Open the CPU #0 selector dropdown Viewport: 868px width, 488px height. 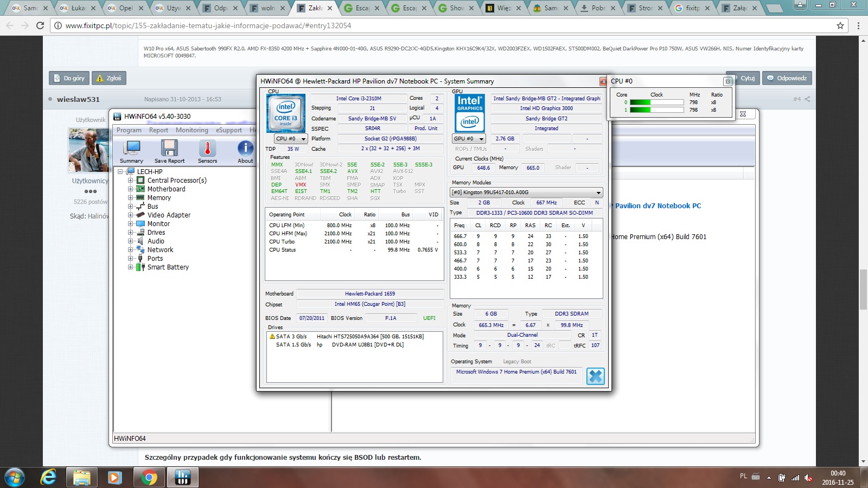click(x=291, y=139)
